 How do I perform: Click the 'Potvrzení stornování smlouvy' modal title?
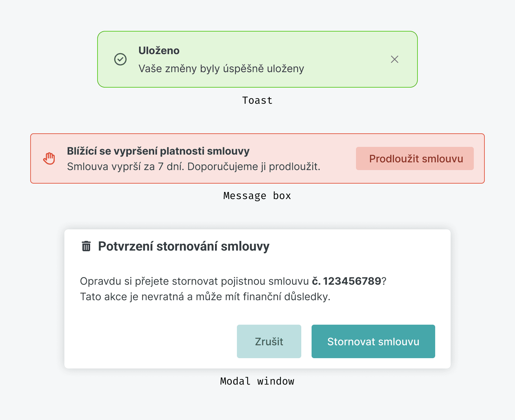(183, 246)
